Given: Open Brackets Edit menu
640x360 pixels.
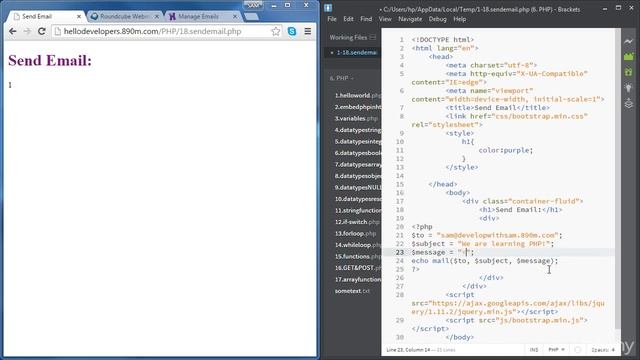Looking at the screenshot, I should tap(348, 19).
